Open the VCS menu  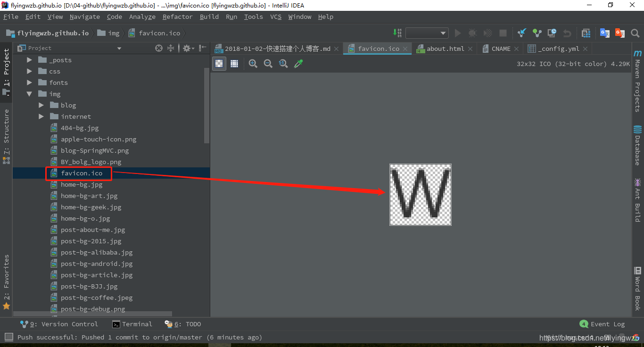276,17
